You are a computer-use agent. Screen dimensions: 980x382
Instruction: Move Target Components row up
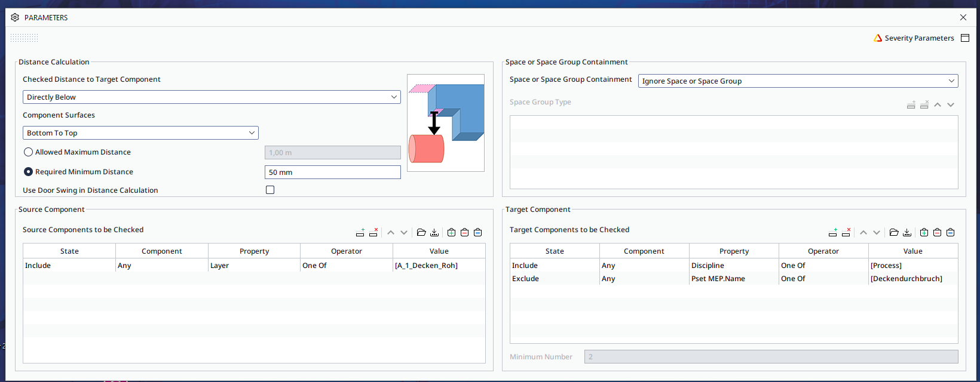pyautogui.click(x=863, y=233)
